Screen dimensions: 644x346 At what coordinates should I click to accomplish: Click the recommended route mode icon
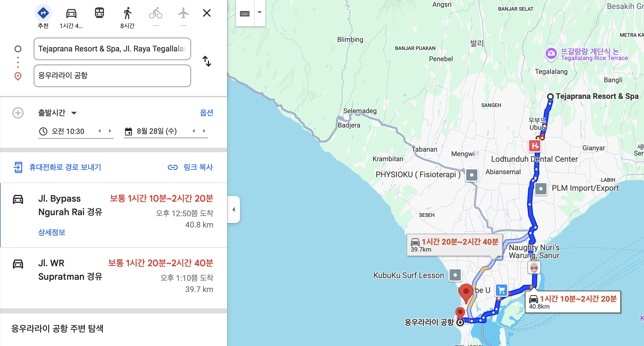click(x=43, y=13)
